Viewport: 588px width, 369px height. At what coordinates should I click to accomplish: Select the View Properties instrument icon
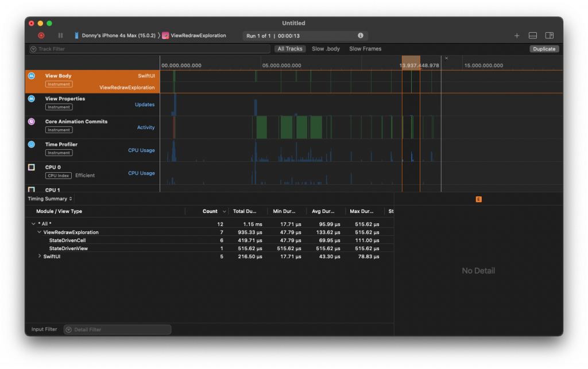[x=32, y=99]
